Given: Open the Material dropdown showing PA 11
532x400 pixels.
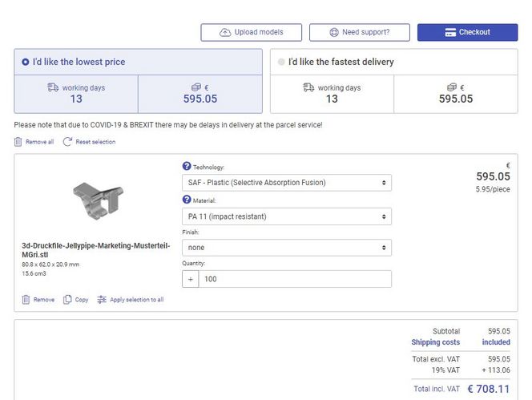Looking at the screenshot, I should tap(287, 216).
